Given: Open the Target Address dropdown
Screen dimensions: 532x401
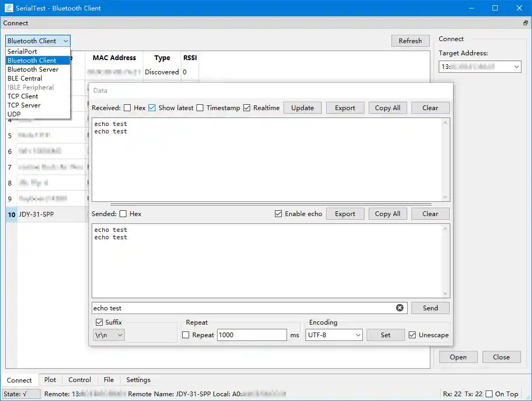Looking at the screenshot, I should [517, 66].
